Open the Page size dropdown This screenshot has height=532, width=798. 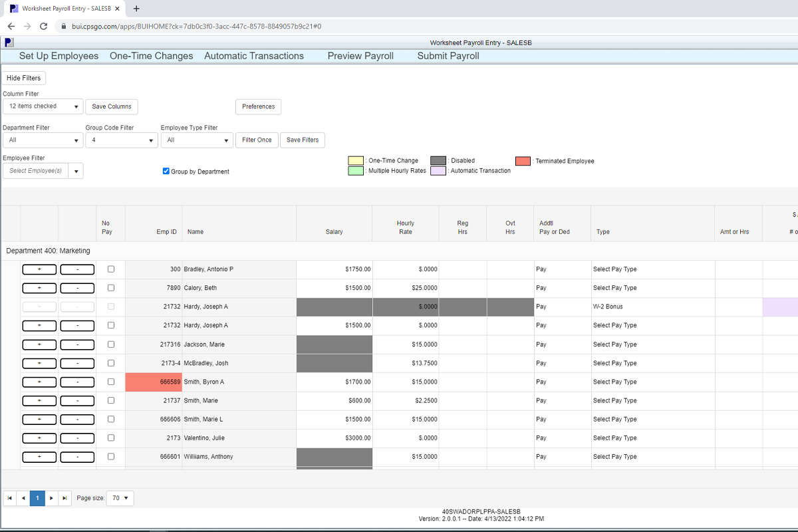click(120, 498)
